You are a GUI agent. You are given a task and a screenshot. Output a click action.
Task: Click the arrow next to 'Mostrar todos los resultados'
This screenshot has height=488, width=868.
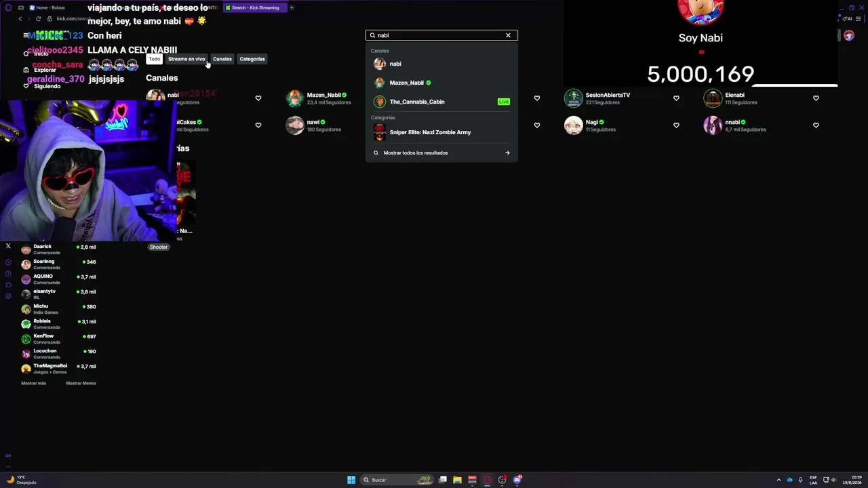tap(507, 153)
